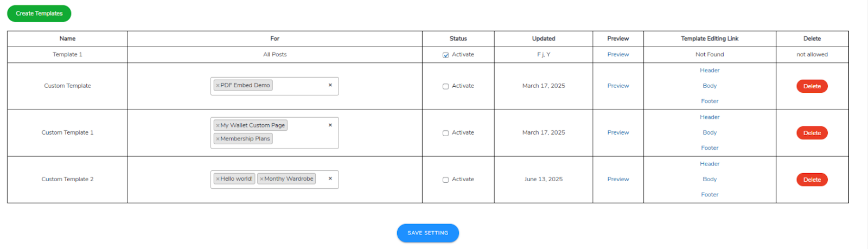Remove the PDF Embed Demo tag
868x249 pixels.
pos(218,86)
